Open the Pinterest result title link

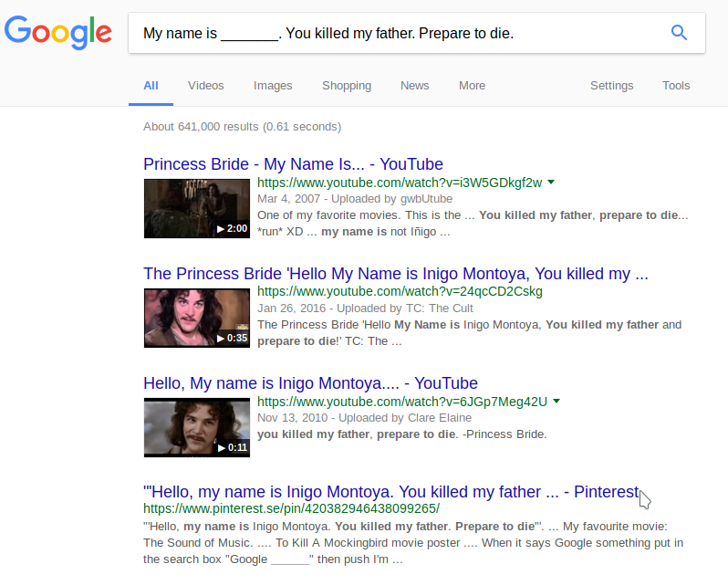[390, 492]
